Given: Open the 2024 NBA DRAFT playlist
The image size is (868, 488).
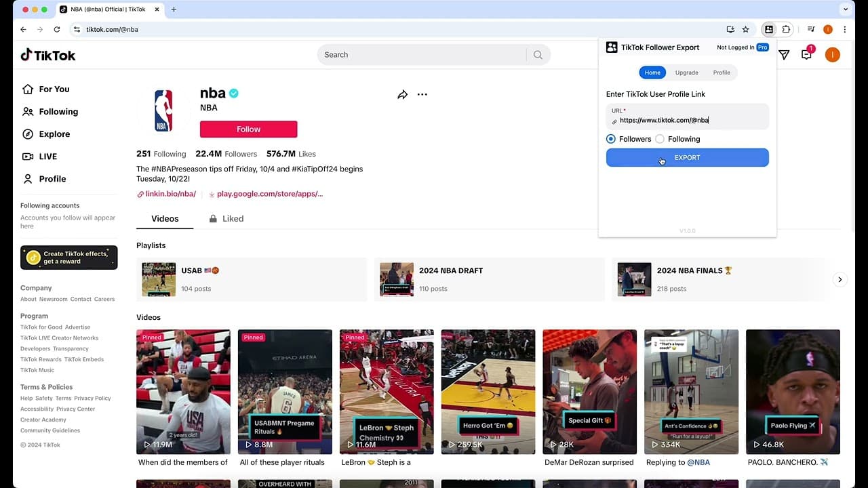Looking at the screenshot, I should click(489, 279).
